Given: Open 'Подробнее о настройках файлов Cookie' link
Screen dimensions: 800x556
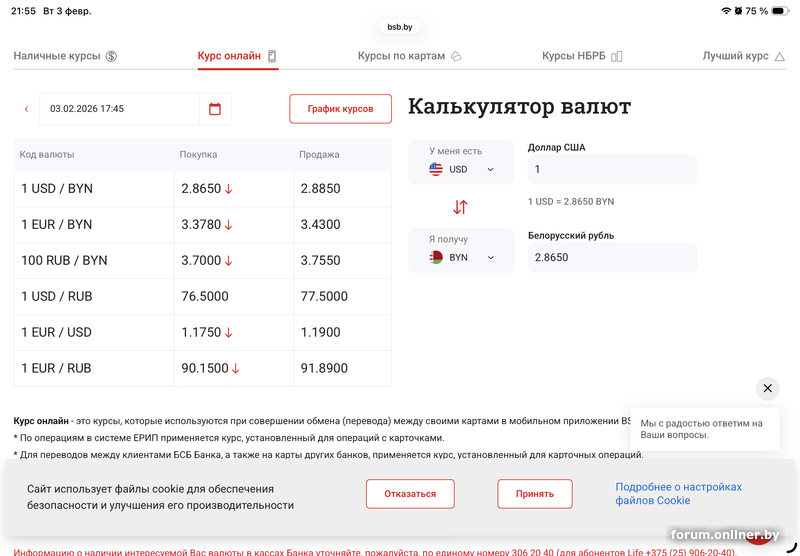Looking at the screenshot, I should click(678, 494).
